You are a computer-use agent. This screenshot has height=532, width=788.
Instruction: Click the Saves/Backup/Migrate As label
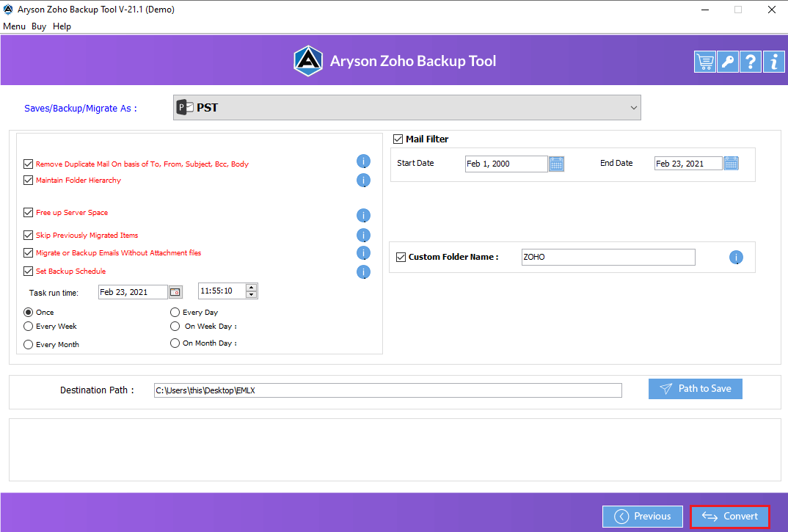point(81,108)
